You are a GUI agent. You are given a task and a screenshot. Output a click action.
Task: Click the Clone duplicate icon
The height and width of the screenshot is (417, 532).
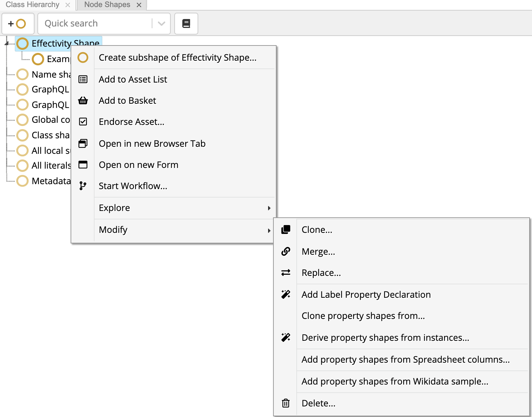286,230
